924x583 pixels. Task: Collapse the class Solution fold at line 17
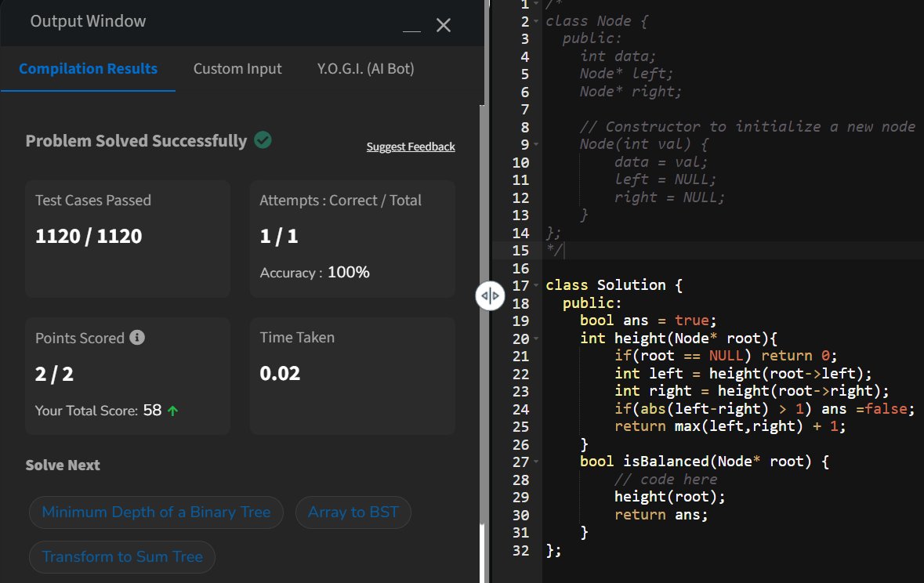click(536, 285)
